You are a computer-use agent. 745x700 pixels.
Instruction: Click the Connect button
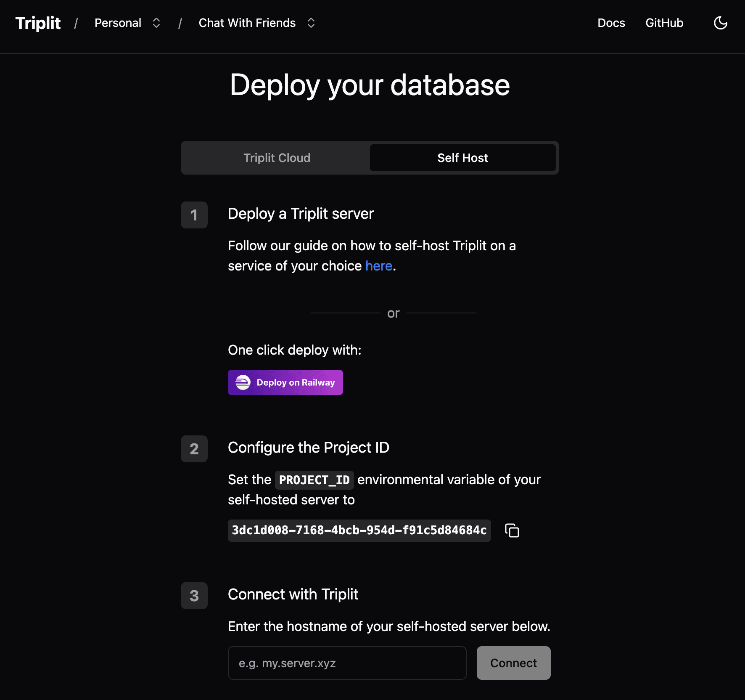click(x=514, y=663)
